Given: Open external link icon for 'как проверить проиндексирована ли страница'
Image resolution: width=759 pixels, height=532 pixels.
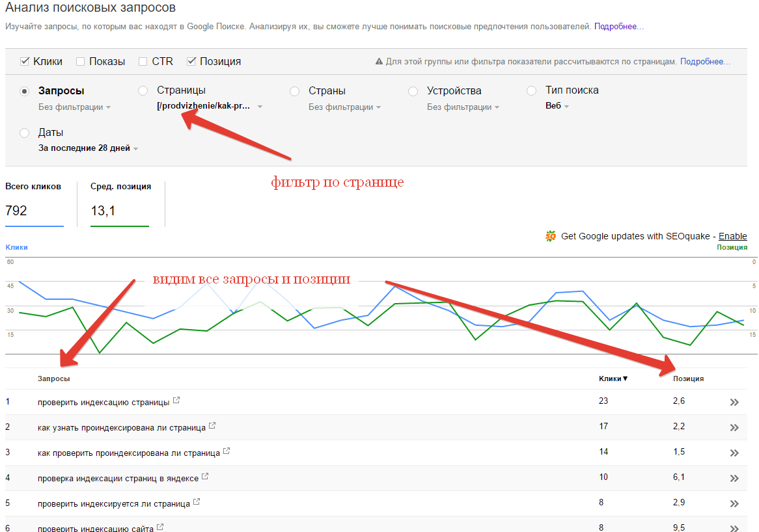Looking at the screenshot, I should (227, 451).
